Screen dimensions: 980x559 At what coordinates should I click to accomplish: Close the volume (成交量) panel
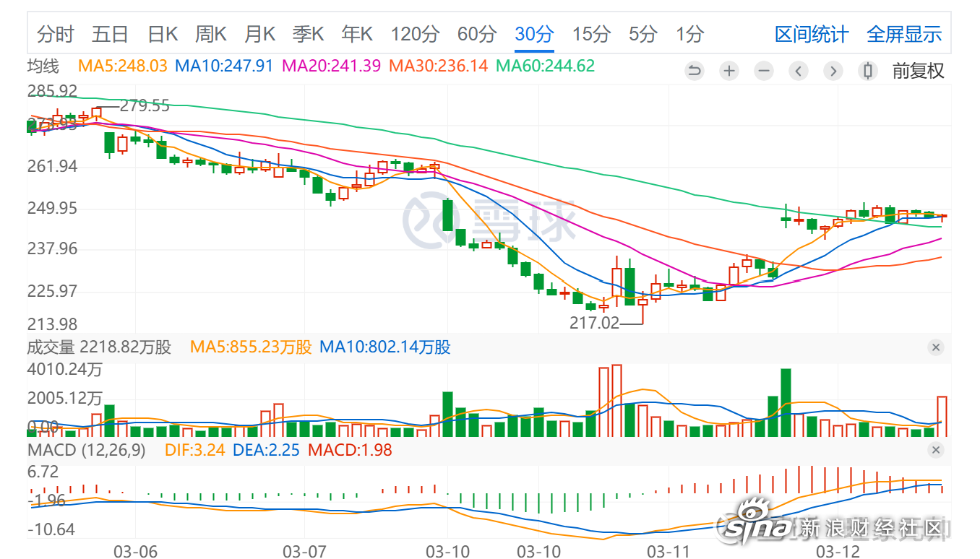(x=936, y=347)
